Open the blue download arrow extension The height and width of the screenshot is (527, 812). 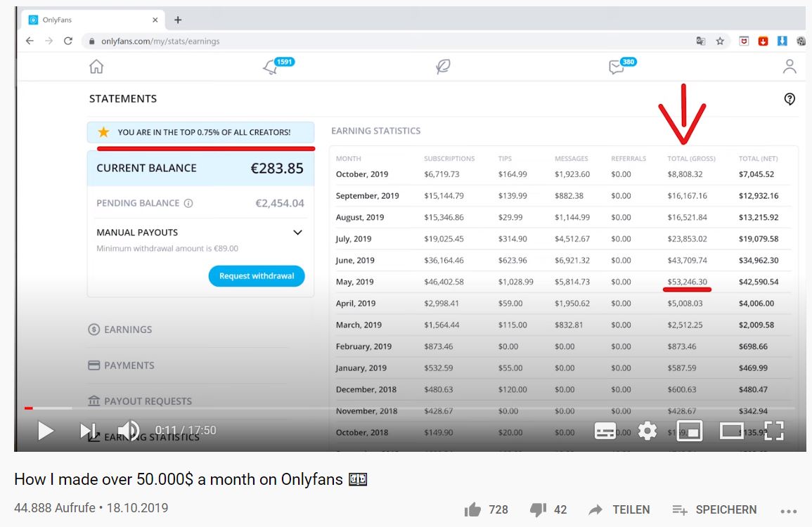(x=782, y=41)
